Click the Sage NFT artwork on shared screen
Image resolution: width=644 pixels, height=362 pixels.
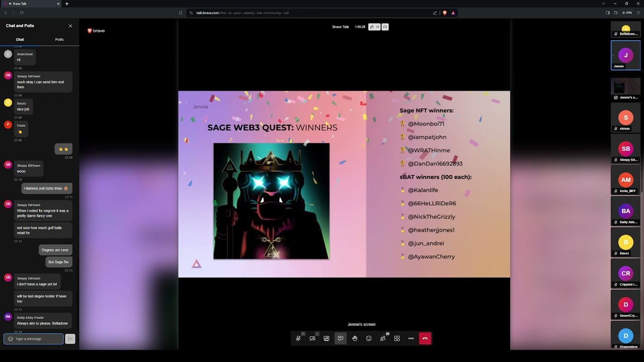point(272,201)
